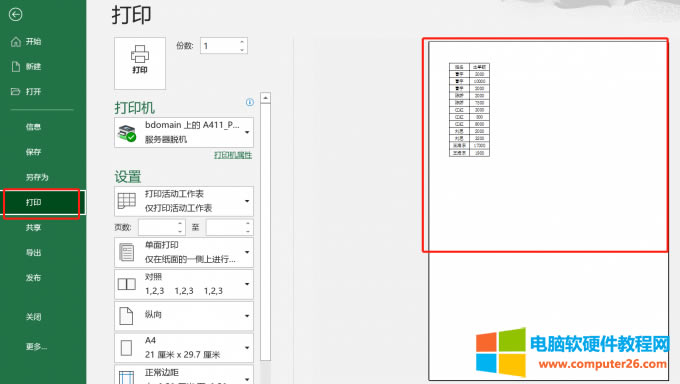This screenshot has width=680, height=384.
Task: Choose 另存为 from the sidebar
Action: coord(37,177)
